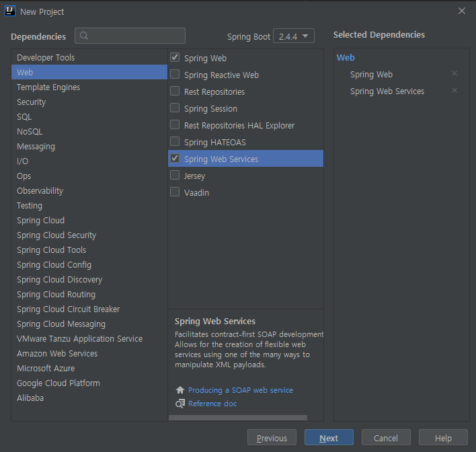Open the Ops category

click(89, 176)
